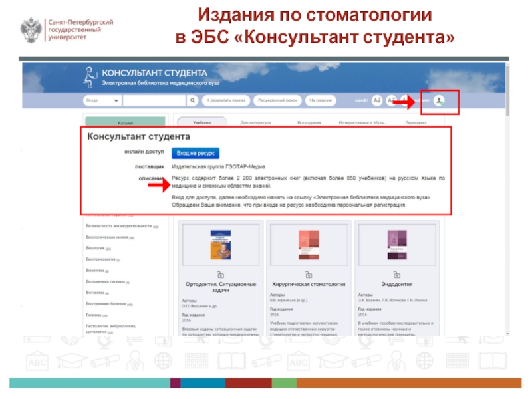Click the blue Вход на ресурс button
The width and height of the screenshot is (532, 399).
[x=196, y=153]
